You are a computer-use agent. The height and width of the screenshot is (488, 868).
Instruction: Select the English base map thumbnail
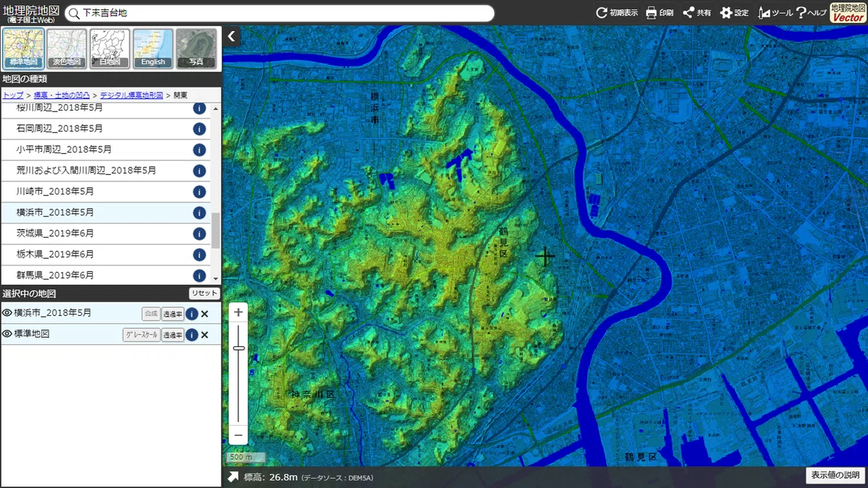(x=153, y=48)
